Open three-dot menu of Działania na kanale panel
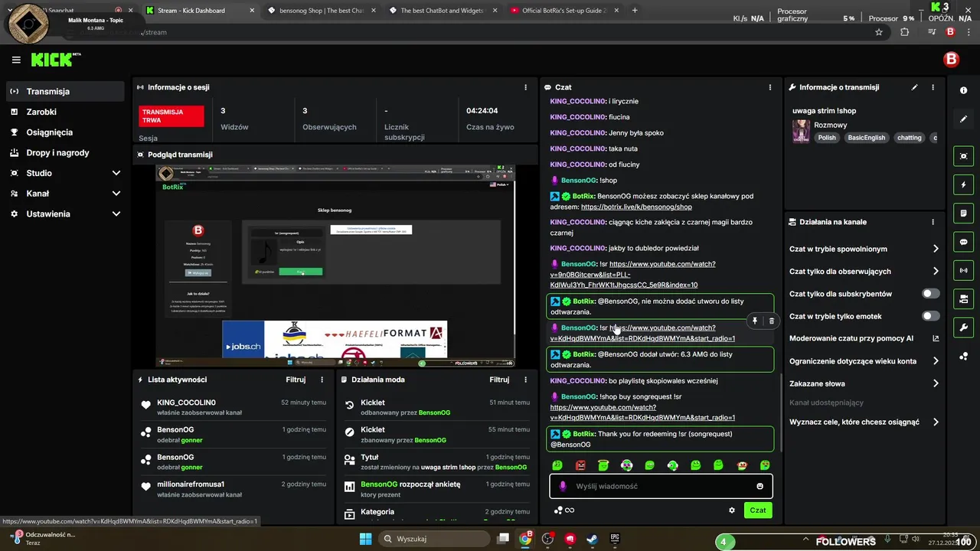The height and width of the screenshot is (551, 980). coord(933,222)
